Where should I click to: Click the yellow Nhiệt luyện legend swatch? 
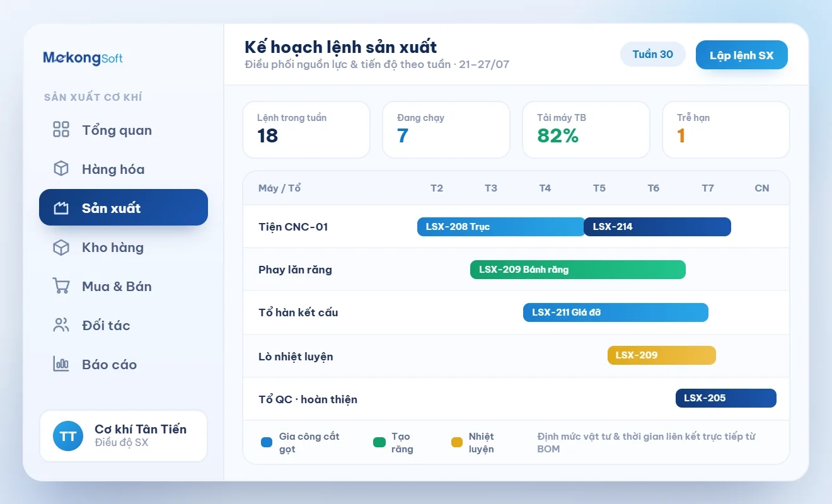click(x=457, y=442)
